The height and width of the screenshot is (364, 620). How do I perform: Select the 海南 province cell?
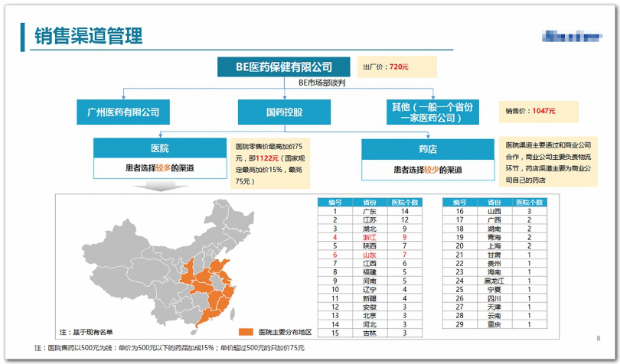pyautogui.click(x=494, y=272)
